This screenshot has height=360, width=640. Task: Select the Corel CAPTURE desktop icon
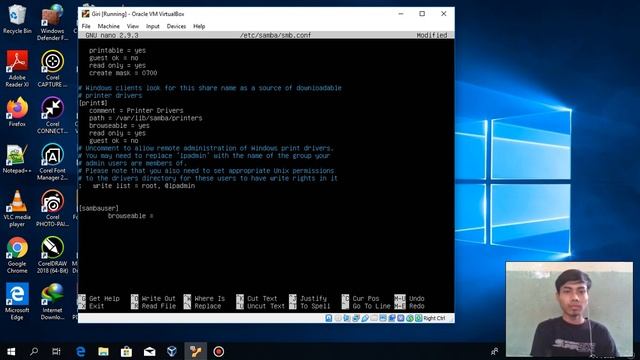pyautogui.click(x=52, y=69)
